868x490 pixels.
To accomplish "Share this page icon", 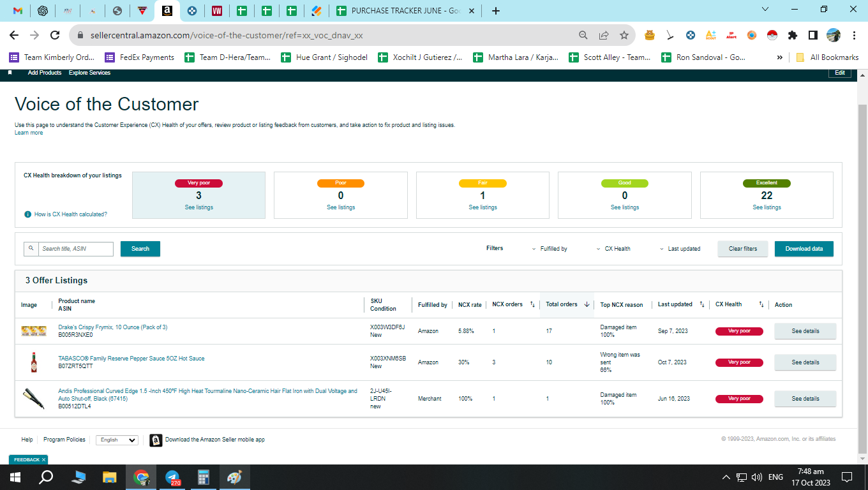I will pyautogui.click(x=604, y=36).
